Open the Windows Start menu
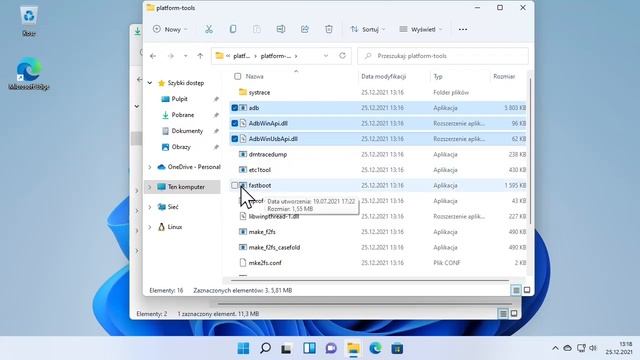640x360 pixels. [x=243, y=348]
